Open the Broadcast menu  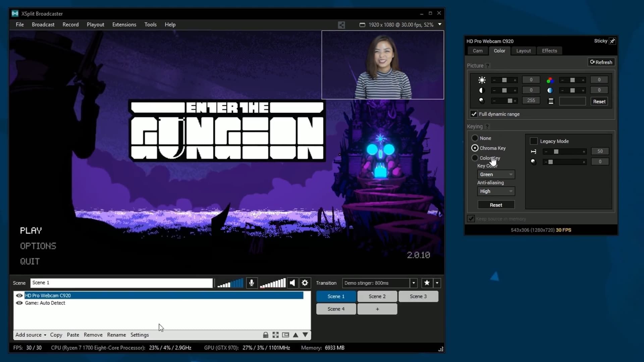click(43, 24)
